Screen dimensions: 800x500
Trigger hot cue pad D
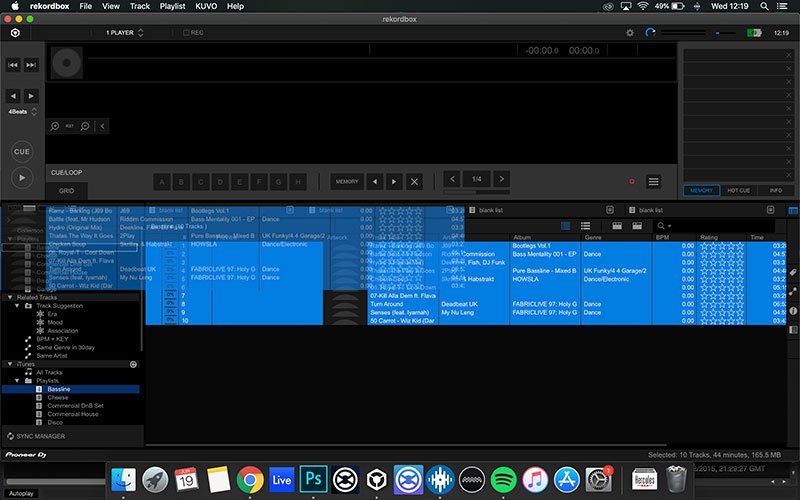click(x=220, y=182)
